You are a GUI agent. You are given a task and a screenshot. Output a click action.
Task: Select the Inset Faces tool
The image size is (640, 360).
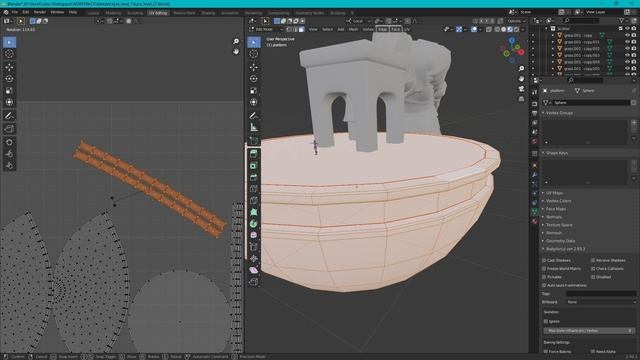coord(253,166)
